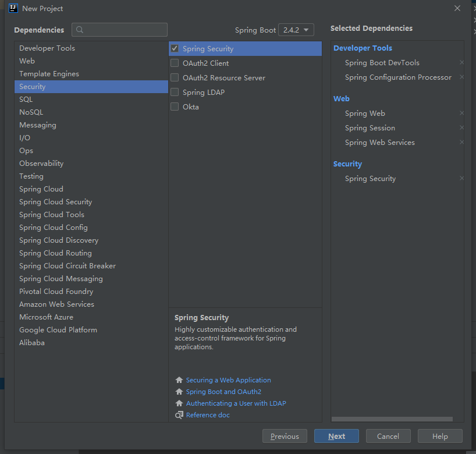Choose the SQL category
The height and width of the screenshot is (454, 476).
91,100
